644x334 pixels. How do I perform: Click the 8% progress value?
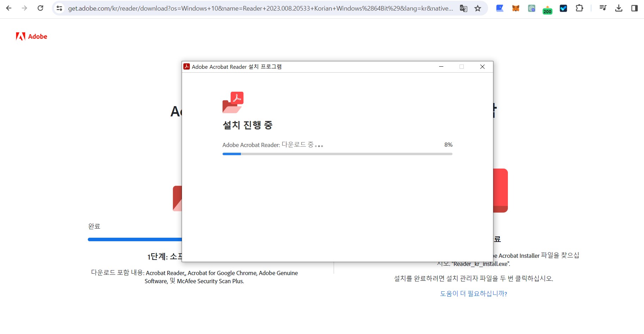448,145
